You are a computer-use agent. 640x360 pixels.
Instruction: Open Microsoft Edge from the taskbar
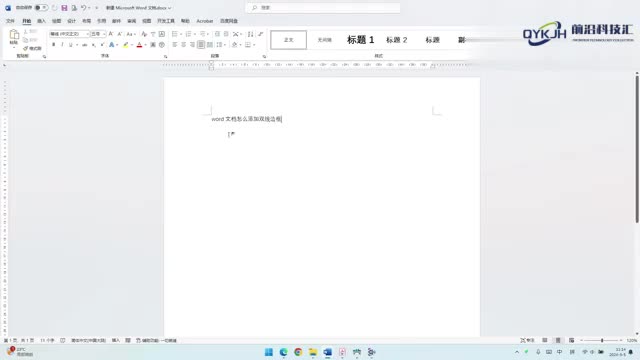pyautogui.click(x=283, y=352)
